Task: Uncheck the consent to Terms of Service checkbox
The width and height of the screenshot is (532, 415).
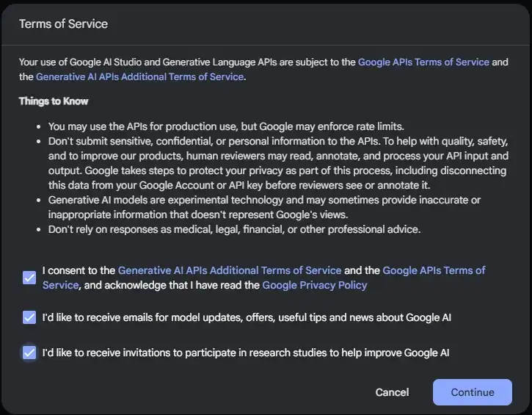Action: [x=29, y=278]
